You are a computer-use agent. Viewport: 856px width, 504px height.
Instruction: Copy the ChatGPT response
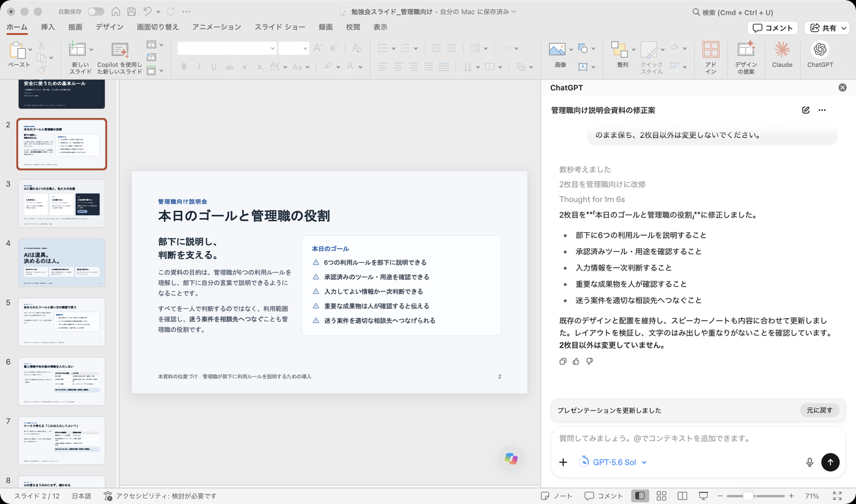click(x=563, y=361)
